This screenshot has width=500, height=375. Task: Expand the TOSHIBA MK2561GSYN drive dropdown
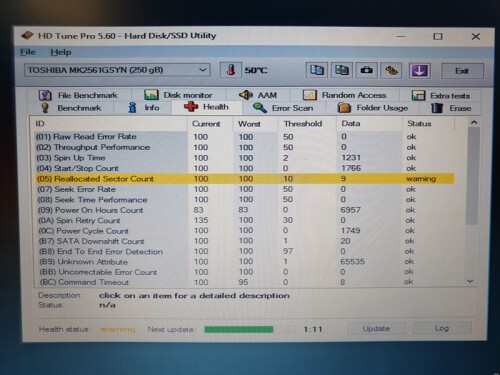(x=117, y=70)
